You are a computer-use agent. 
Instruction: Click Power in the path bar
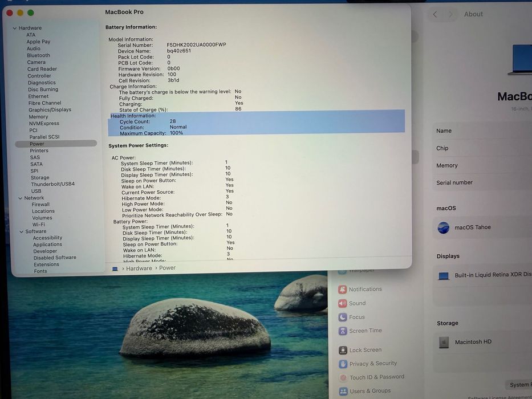pos(167,268)
